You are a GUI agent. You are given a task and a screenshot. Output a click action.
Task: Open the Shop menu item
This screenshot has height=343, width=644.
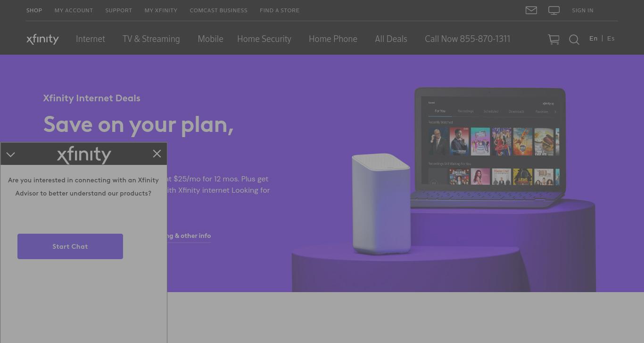point(34,10)
